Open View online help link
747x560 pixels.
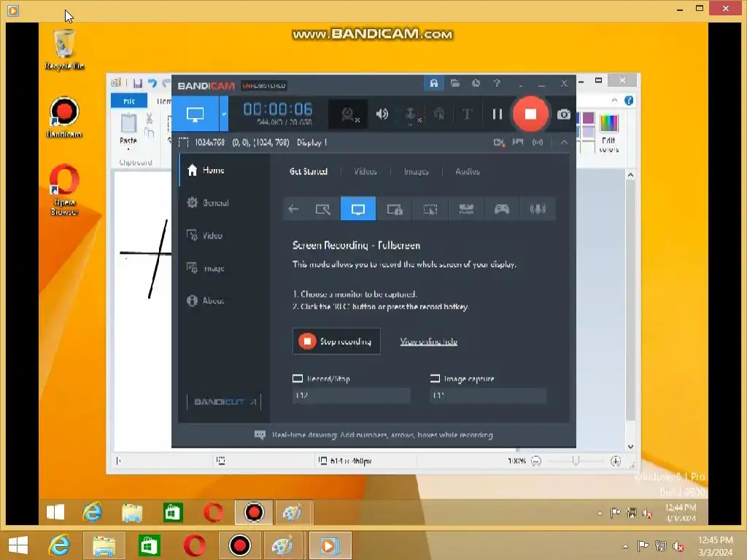429,341
